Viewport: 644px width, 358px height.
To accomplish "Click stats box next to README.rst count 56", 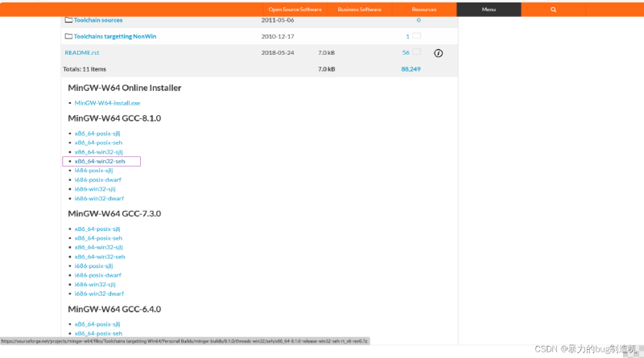I will [416, 51].
